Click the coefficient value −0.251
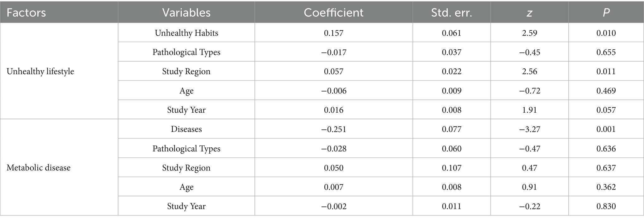This screenshot has height=221, width=644. tap(333, 129)
